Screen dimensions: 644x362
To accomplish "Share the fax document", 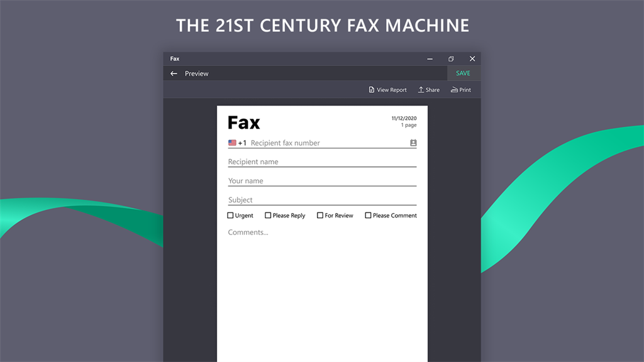I will [429, 90].
